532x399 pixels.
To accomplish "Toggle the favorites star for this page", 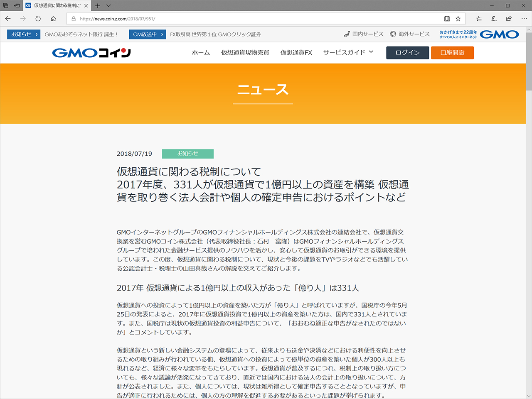I will (458, 19).
